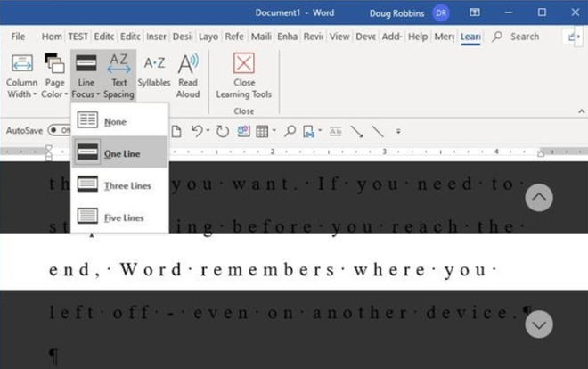The width and height of the screenshot is (588, 369).
Task: Toggle Text Spacing in Learning Tools
Action: click(118, 76)
